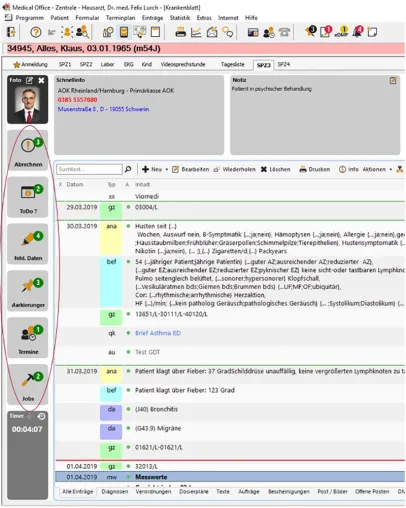Switch to the Videosprechstunde tab

point(183,65)
